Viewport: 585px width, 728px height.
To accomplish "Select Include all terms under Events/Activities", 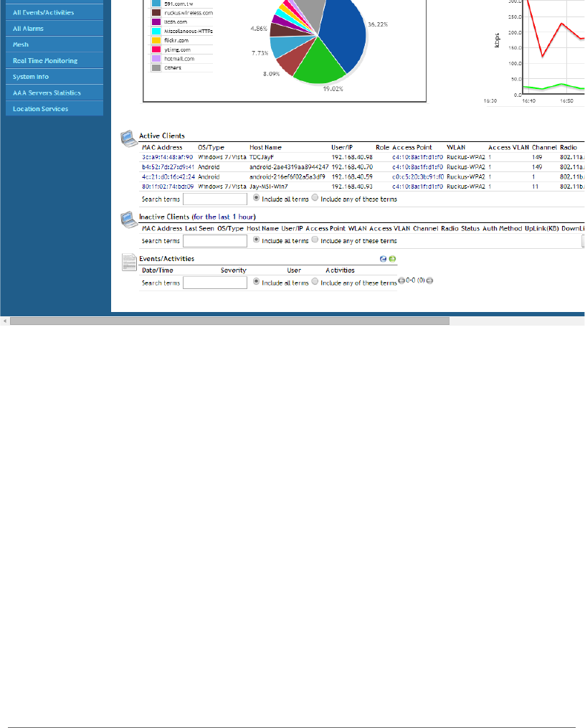I will [x=256, y=281].
